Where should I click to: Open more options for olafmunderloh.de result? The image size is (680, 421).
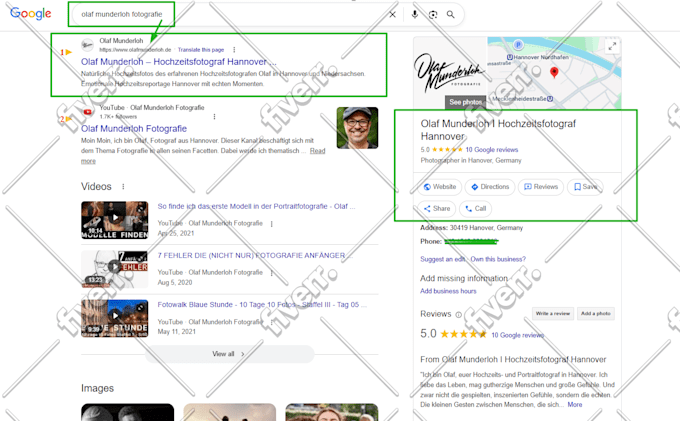click(x=234, y=50)
